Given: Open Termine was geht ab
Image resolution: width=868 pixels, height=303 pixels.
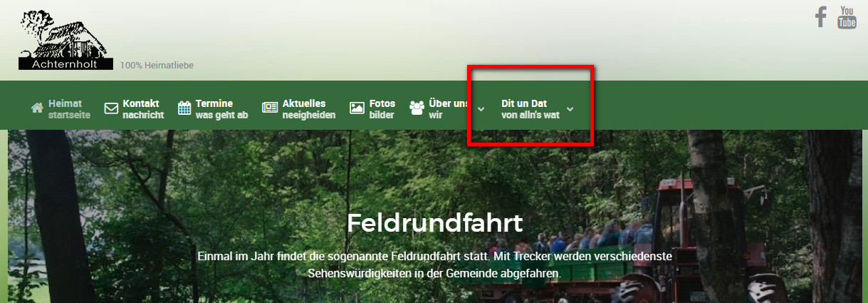Looking at the screenshot, I should click(213, 108).
